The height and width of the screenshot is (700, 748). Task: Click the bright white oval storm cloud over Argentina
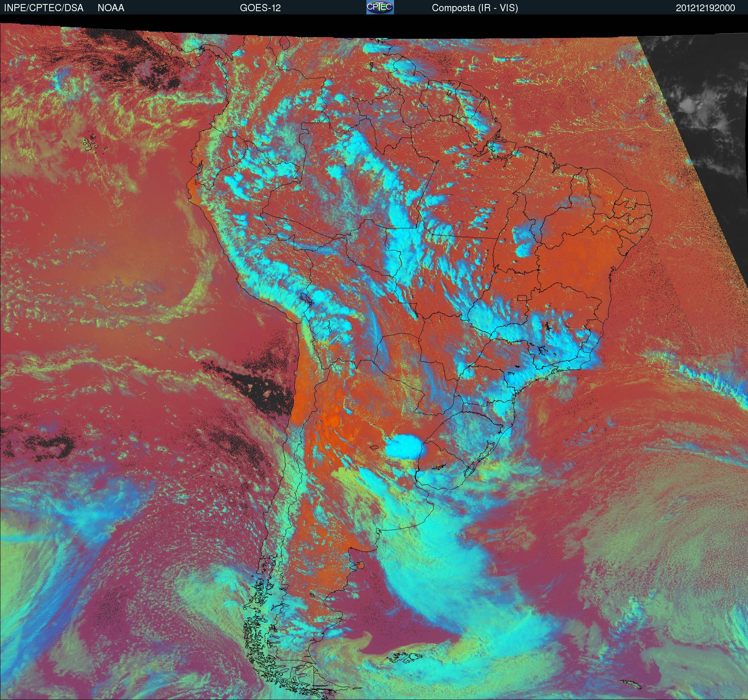click(404, 446)
